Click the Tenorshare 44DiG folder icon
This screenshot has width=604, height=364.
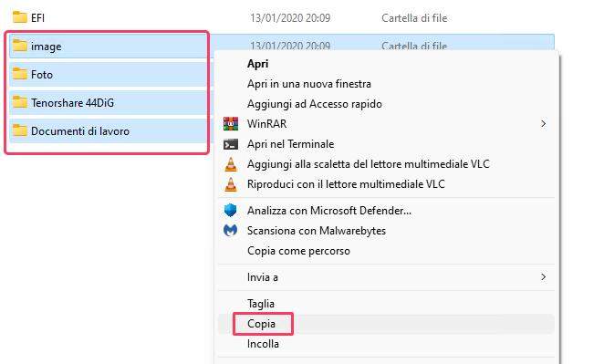click(x=20, y=102)
